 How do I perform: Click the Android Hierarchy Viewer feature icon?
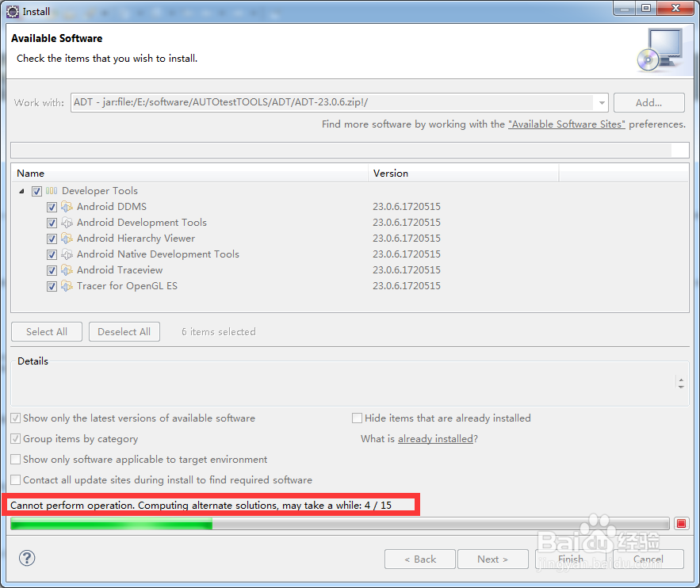point(67,239)
